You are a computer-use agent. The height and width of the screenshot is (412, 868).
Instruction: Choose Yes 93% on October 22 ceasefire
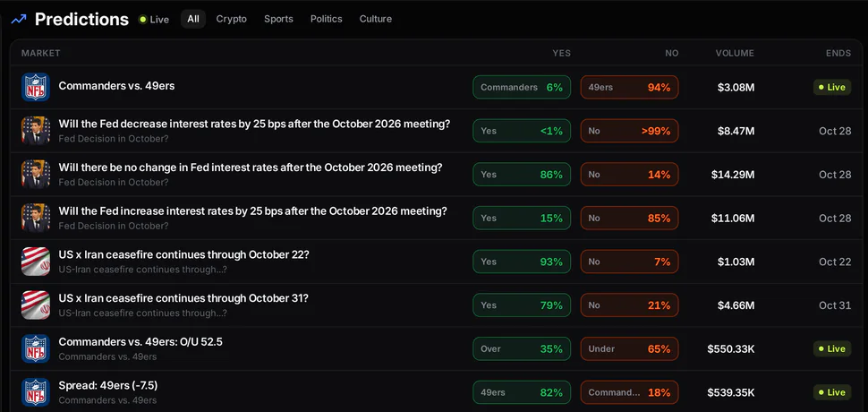pyautogui.click(x=522, y=262)
